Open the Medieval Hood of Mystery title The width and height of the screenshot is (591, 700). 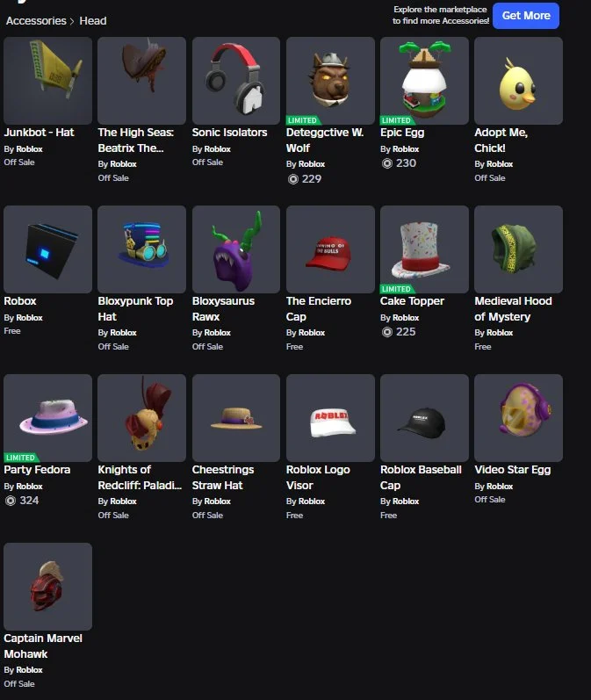513,309
